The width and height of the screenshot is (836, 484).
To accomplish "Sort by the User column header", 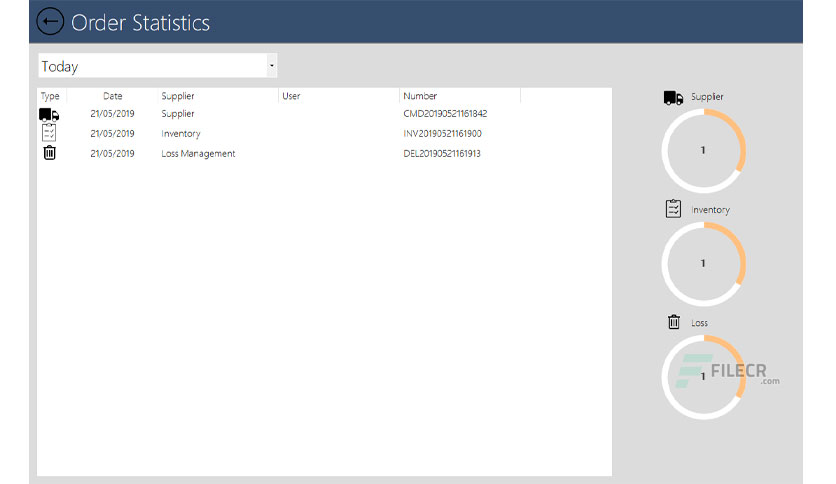I will (x=291, y=96).
